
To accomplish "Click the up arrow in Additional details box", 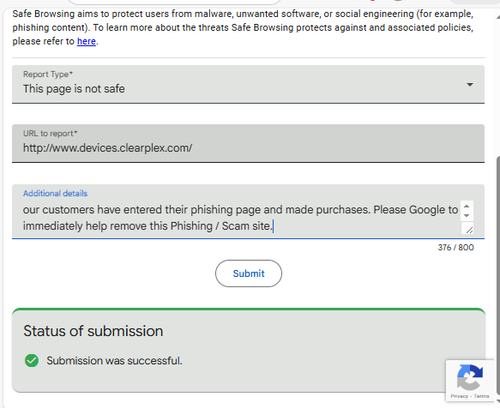I will point(466,206).
